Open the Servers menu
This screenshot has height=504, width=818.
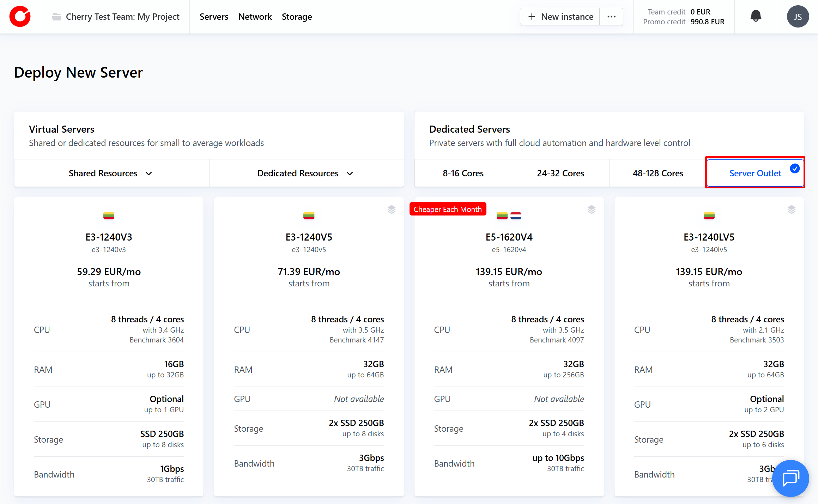pyautogui.click(x=214, y=17)
